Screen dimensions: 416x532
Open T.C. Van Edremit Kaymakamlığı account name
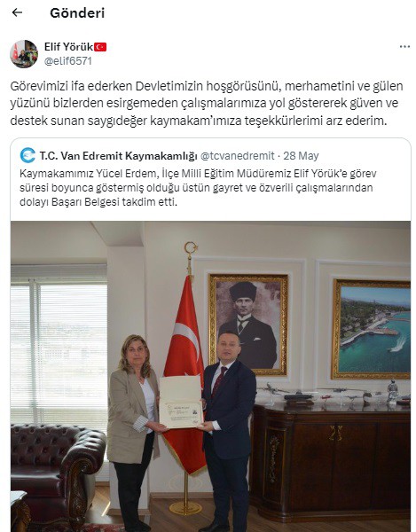pos(119,156)
